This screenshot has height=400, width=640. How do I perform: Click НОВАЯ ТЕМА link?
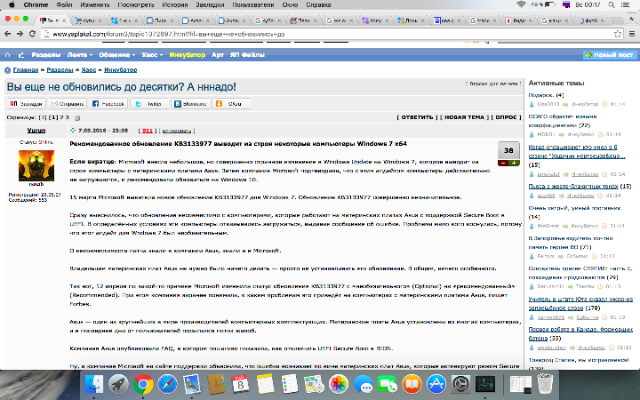(x=464, y=117)
